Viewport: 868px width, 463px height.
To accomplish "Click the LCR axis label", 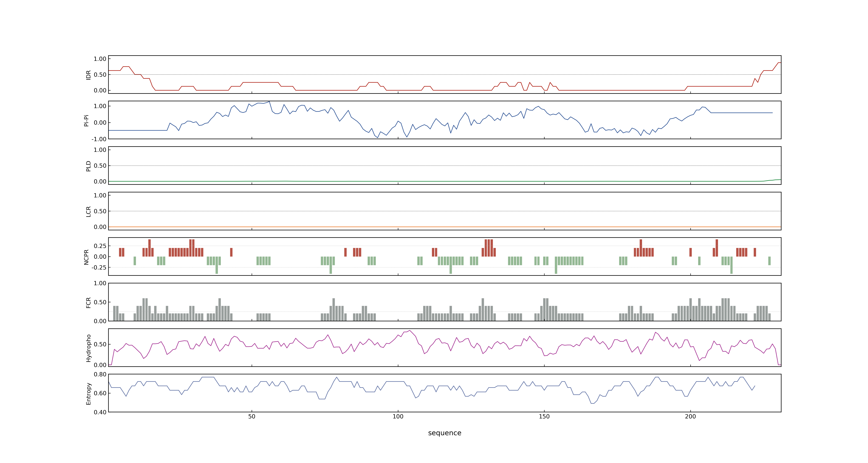I will pos(88,212).
